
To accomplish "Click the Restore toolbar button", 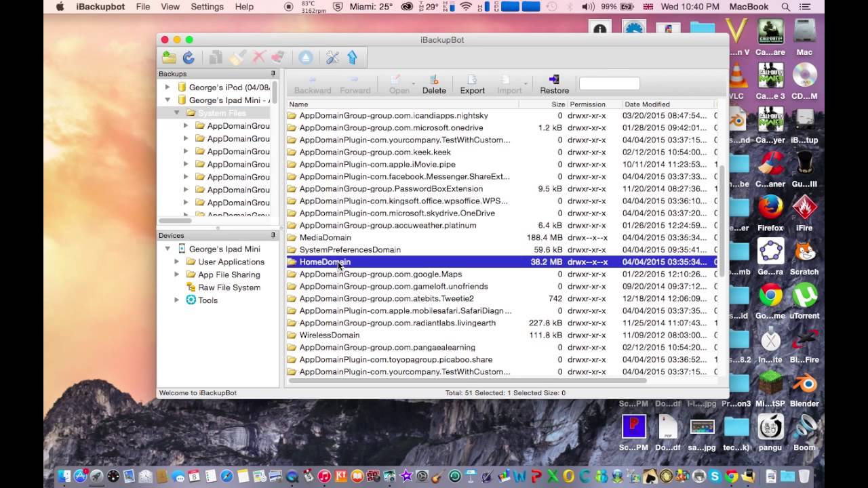I will [x=554, y=85].
